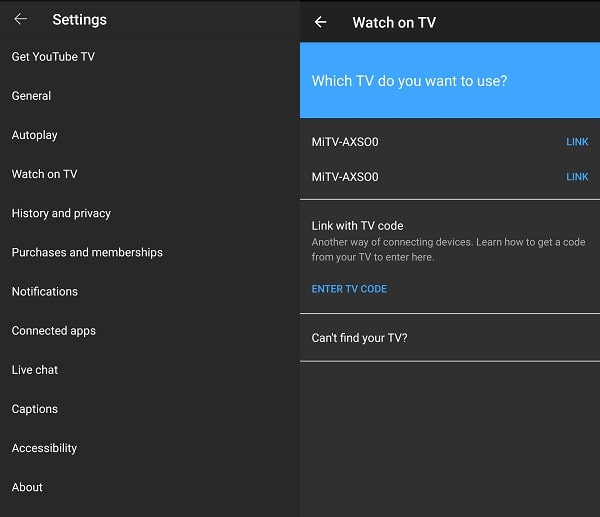Open Accessibility settings
Screen dimensions: 600x517
pyautogui.click(x=150, y=448)
